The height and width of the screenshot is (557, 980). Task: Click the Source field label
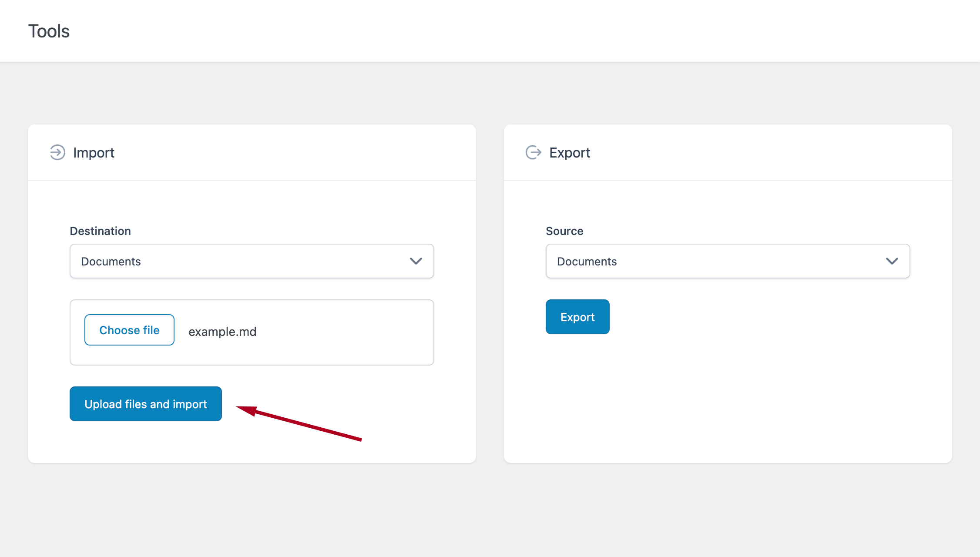564,231
